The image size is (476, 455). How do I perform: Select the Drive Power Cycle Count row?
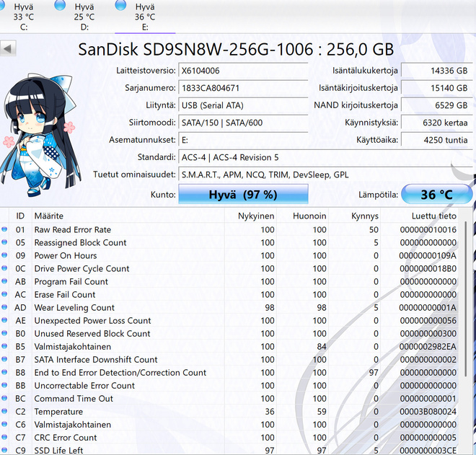(229, 269)
